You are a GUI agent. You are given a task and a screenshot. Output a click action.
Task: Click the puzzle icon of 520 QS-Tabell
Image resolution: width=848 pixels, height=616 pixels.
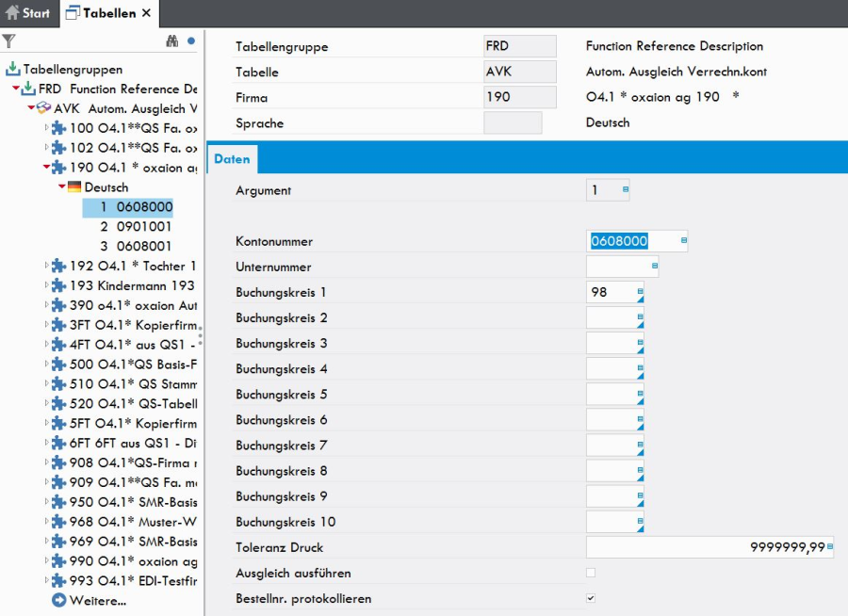[x=59, y=403]
